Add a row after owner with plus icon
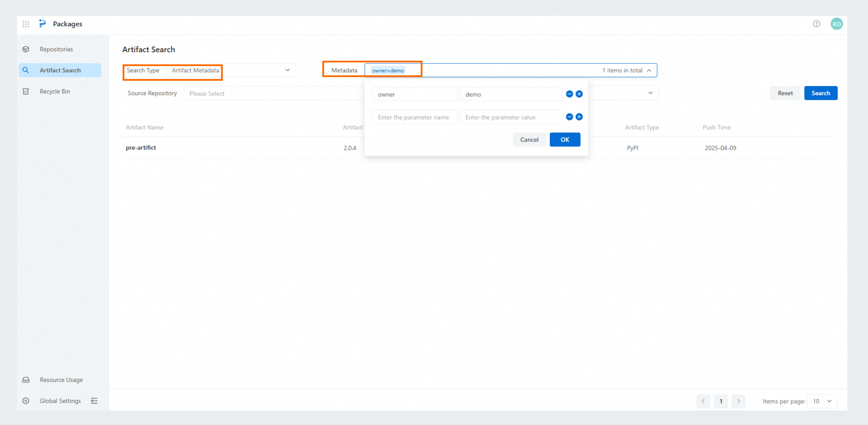The width and height of the screenshot is (868, 425). click(x=579, y=94)
